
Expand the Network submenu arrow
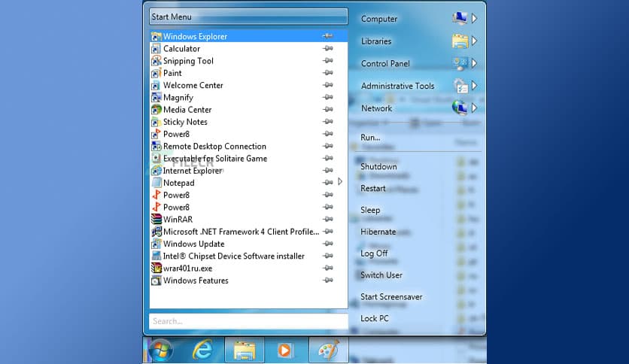pos(474,108)
